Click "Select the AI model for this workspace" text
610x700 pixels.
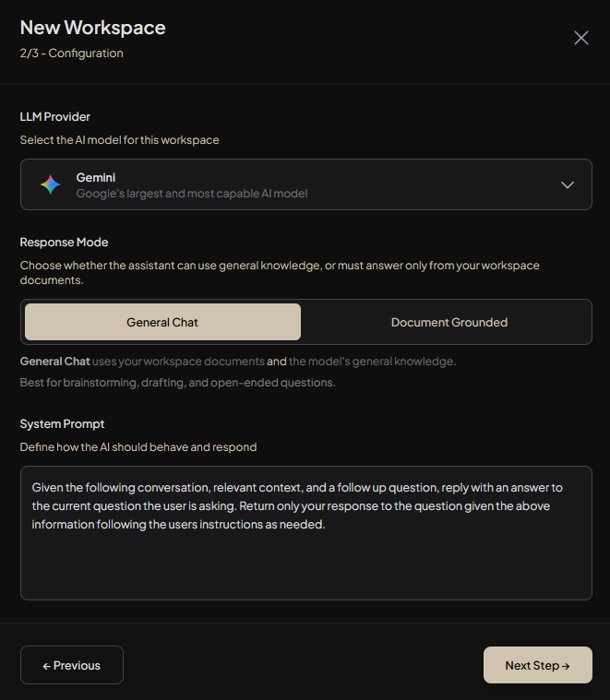(120, 140)
